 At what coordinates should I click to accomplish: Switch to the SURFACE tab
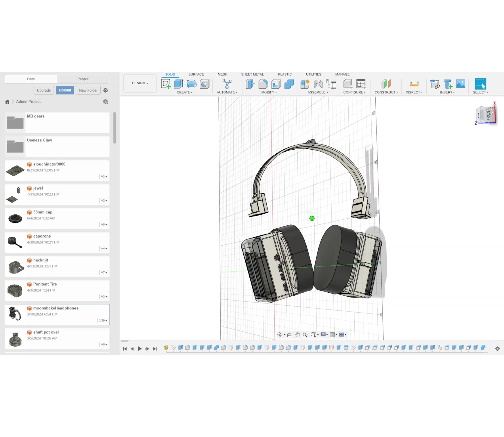196,74
